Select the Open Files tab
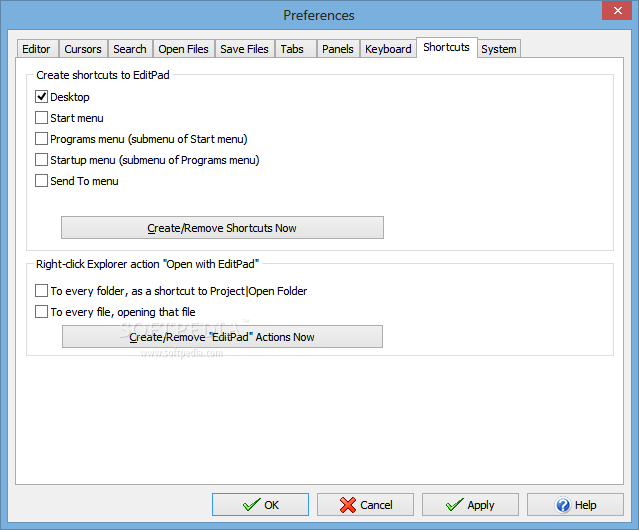This screenshot has width=639, height=530. (x=183, y=49)
